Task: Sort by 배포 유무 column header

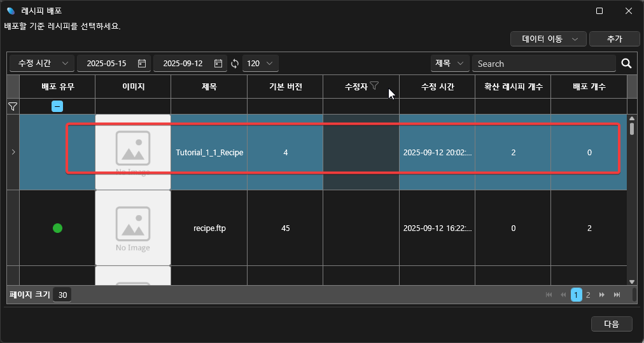Action: tap(57, 87)
